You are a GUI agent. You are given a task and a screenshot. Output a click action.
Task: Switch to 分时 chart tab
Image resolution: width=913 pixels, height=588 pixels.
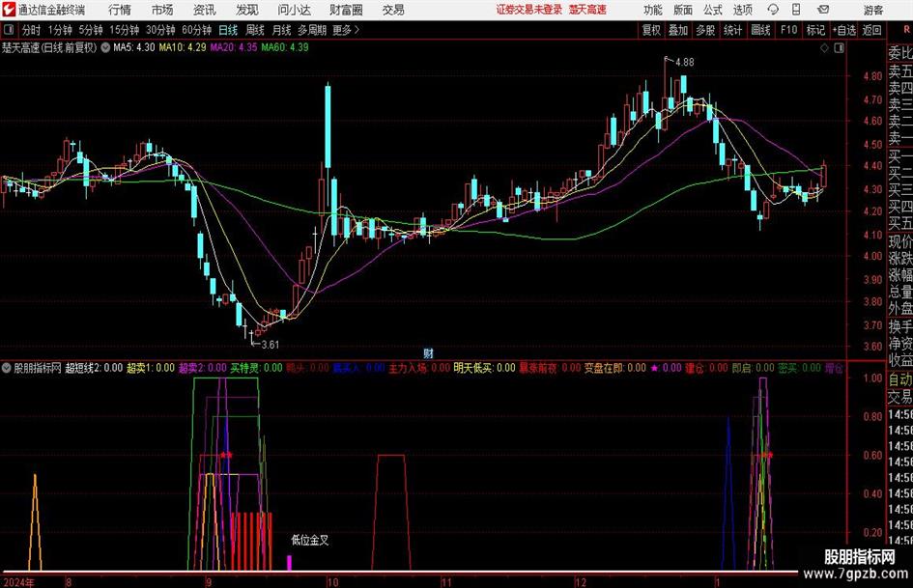pyautogui.click(x=31, y=30)
